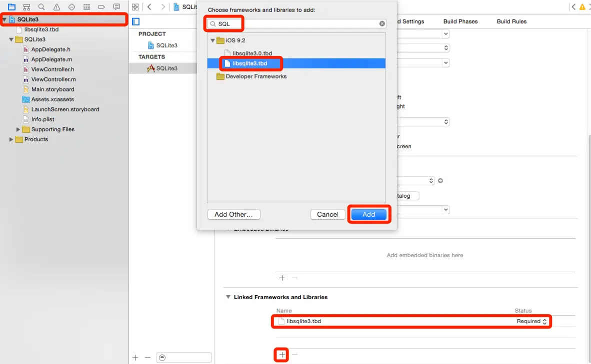Open the Issue navigator warning icon
Image resolution: width=591 pixels, height=364 pixels.
(x=56, y=7)
